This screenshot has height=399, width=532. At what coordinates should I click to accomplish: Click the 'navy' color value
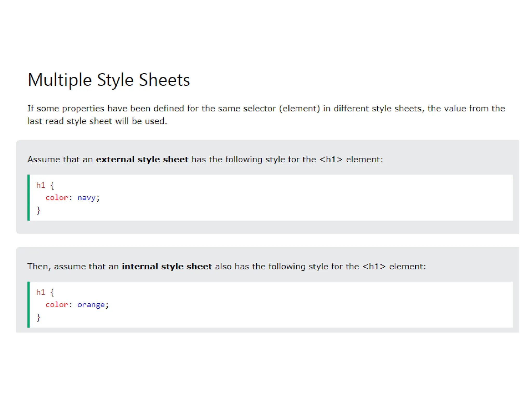87,198
